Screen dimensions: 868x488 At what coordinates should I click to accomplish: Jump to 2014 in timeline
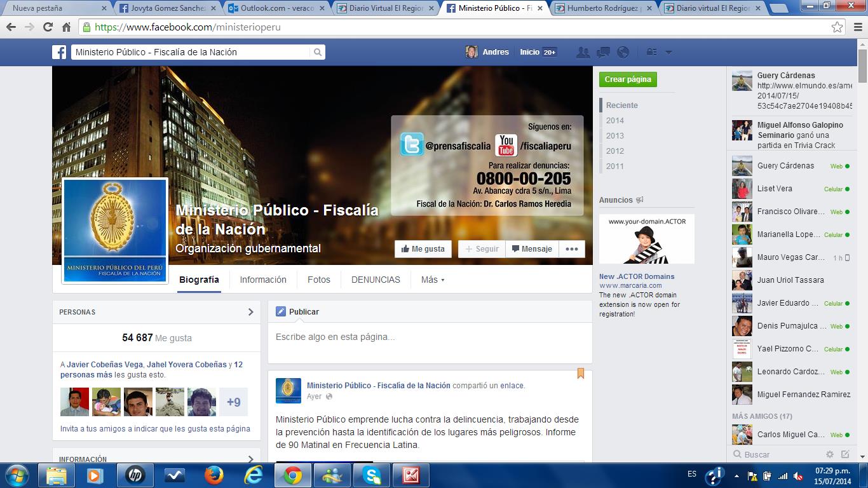615,121
